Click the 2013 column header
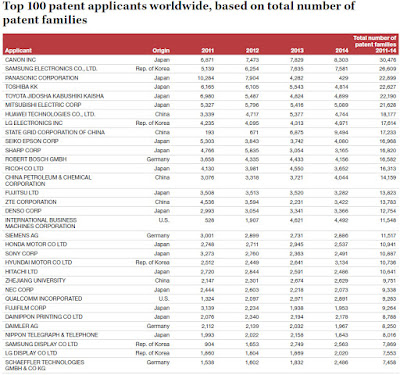The width and height of the screenshot is (400, 375). click(297, 50)
